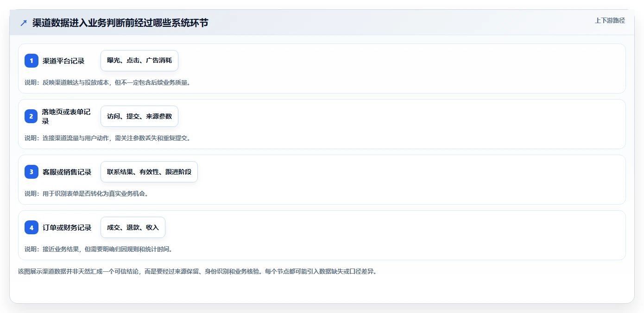Click the step 2 number badge
The image size is (644, 313).
coord(32,116)
